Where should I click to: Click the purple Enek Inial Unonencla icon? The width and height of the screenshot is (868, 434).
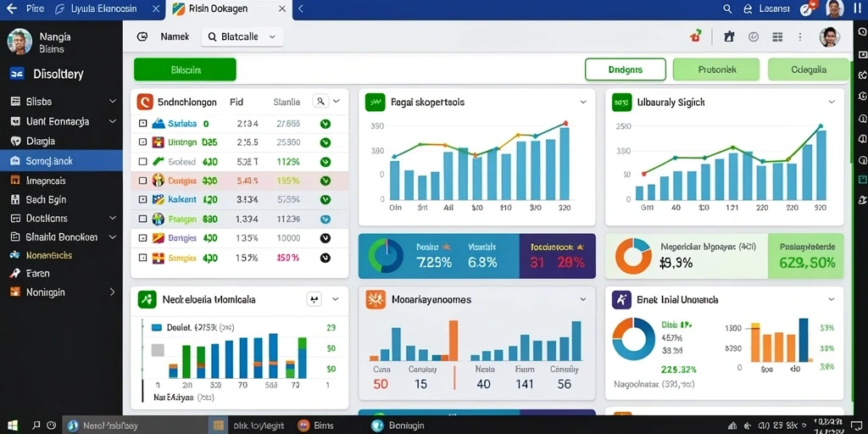coord(621,299)
